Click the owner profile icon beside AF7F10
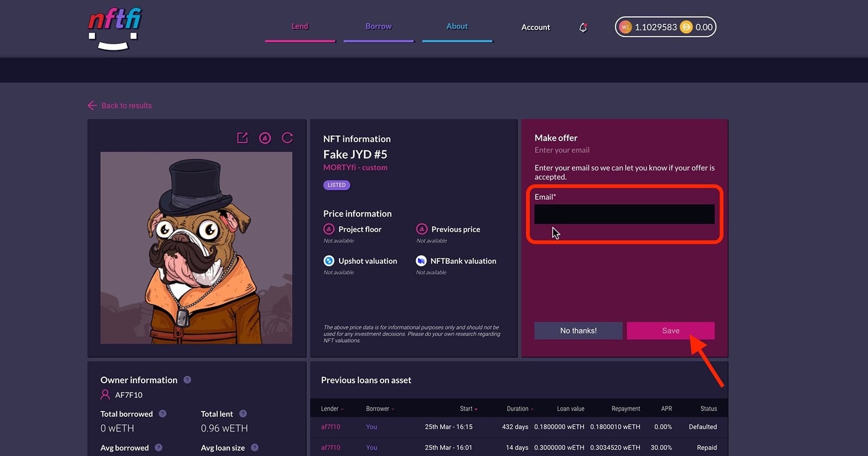 tap(105, 395)
